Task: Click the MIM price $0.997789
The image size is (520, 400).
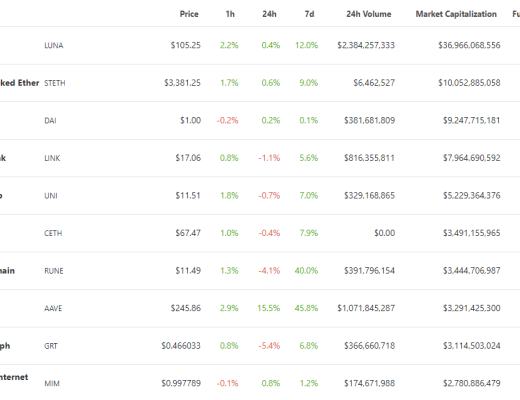Action: point(181,383)
